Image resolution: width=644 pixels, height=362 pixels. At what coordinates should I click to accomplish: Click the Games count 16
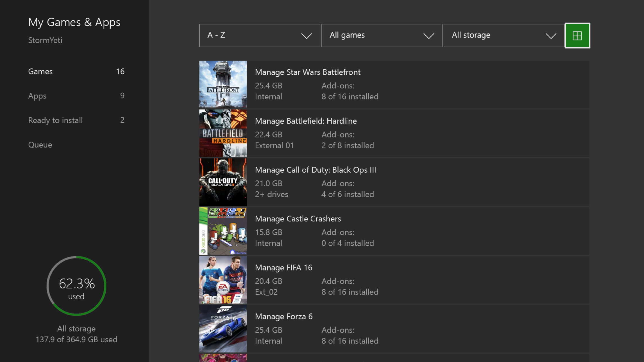click(120, 72)
